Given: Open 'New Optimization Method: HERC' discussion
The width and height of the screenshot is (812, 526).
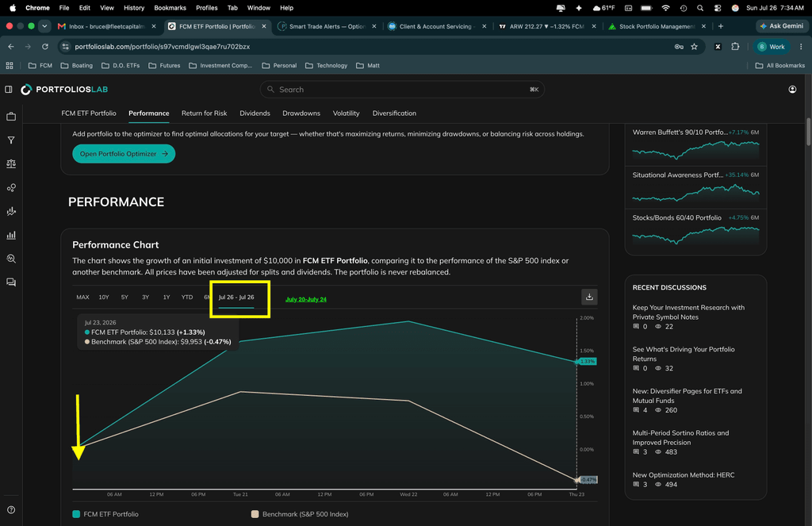Looking at the screenshot, I should click(683, 474).
